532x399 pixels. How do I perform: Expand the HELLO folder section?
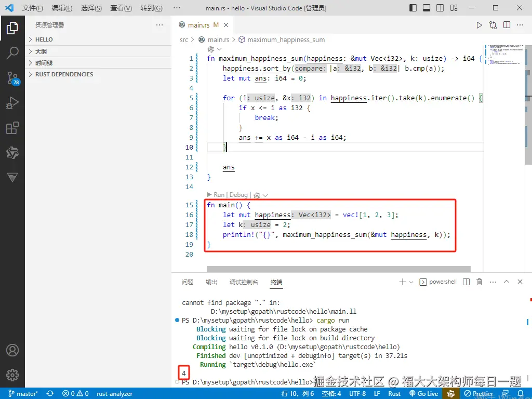point(98,39)
